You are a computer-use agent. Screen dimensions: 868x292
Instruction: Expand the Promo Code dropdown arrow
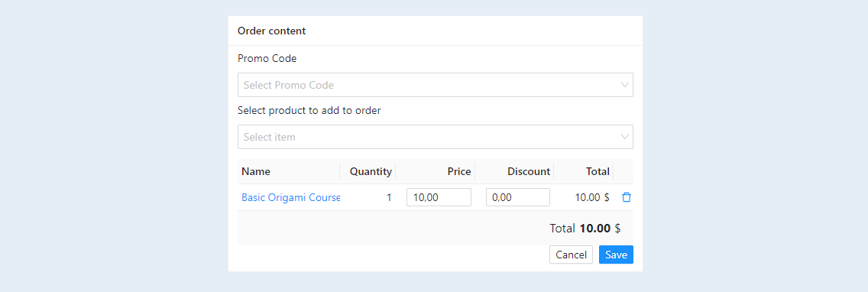[625, 85]
